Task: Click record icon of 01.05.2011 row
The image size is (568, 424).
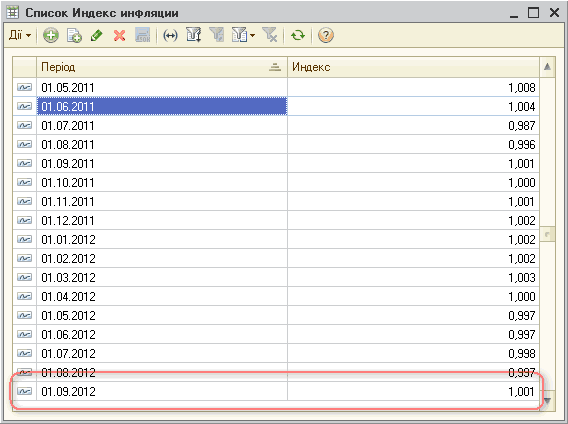Action: coord(25,87)
